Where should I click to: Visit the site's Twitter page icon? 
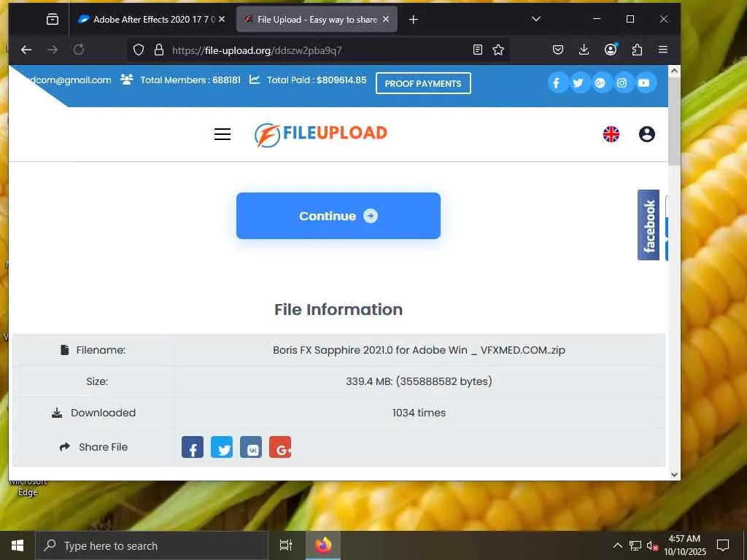tap(578, 83)
